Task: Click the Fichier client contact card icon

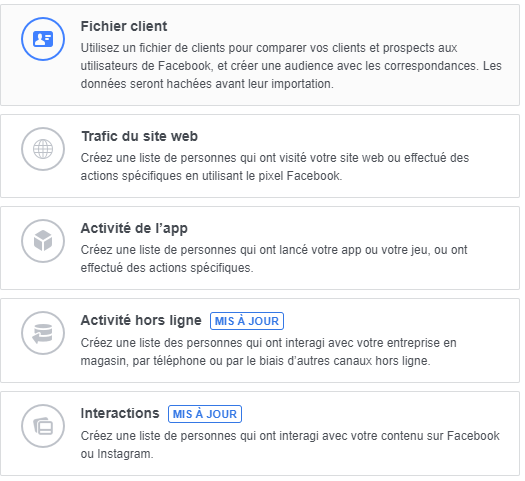Action: coord(43,39)
